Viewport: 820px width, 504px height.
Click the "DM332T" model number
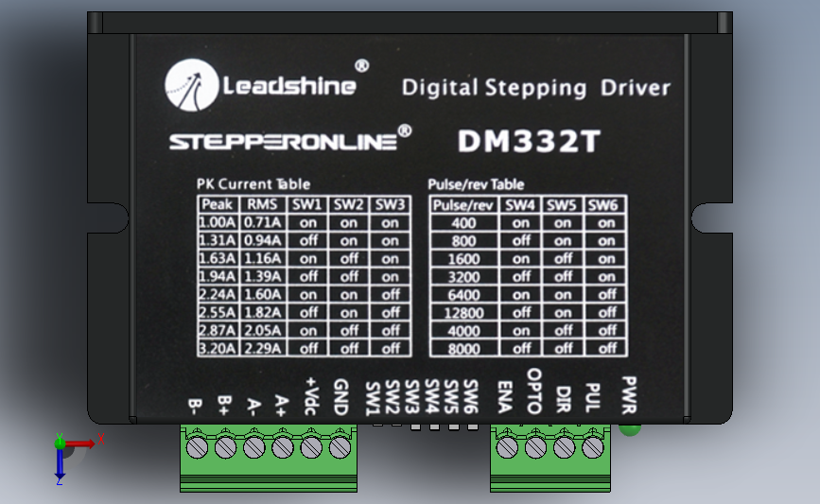point(530,141)
